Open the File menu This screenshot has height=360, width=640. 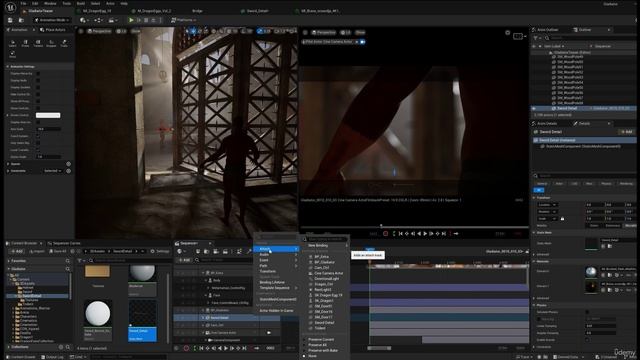23,3
